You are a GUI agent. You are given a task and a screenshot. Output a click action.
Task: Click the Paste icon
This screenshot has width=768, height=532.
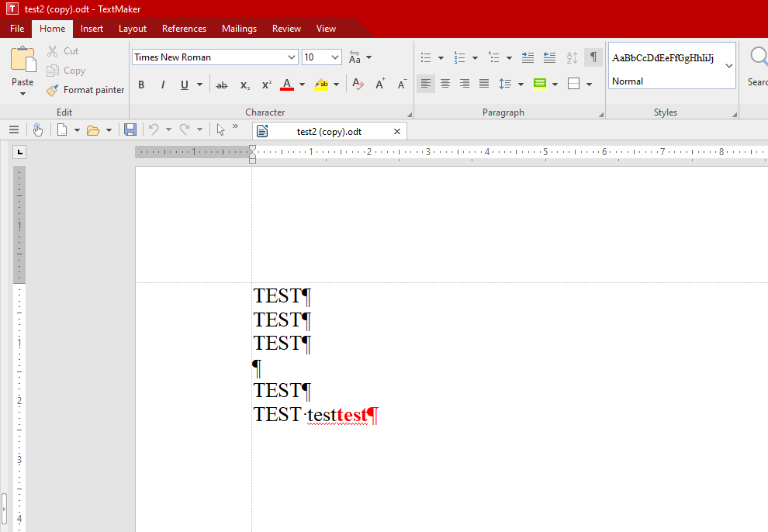pos(22,60)
